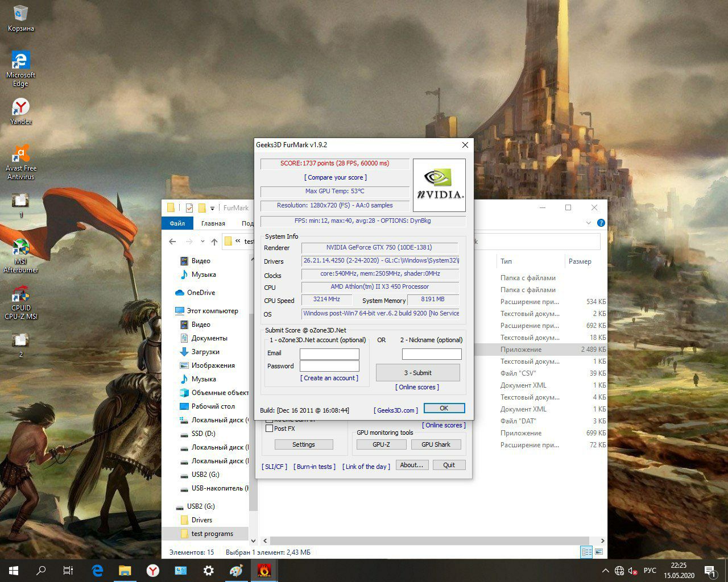
Task: Open the notification center icon
Action: coord(710,571)
